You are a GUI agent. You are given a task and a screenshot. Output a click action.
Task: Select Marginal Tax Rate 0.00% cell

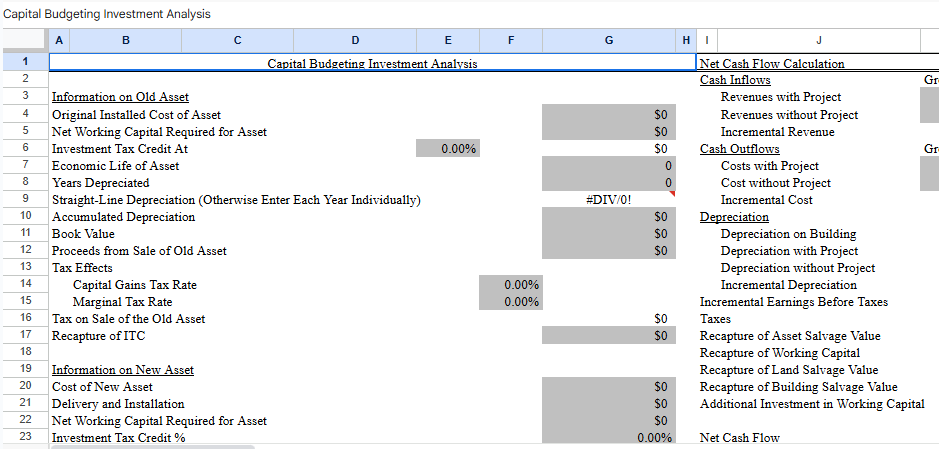point(510,302)
